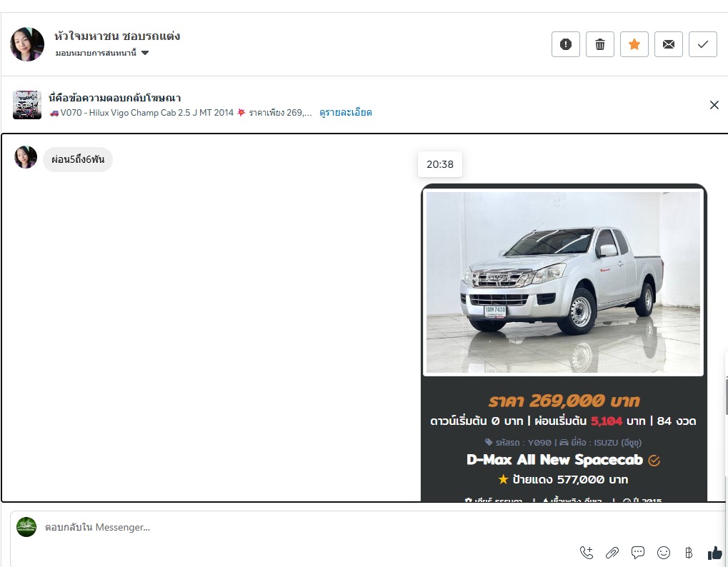The image size is (728, 567).
Task: Click the รหัสรถ Y090 code line
Action: [518, 443]
